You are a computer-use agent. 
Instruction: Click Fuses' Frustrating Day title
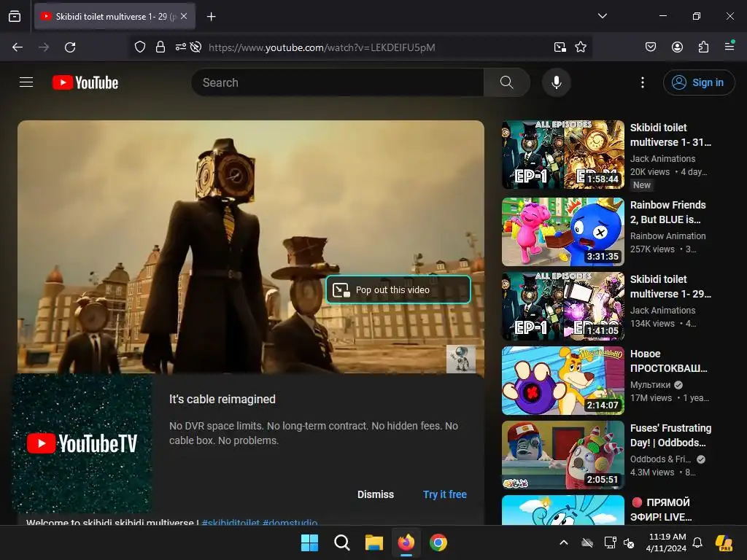[670, 435]
